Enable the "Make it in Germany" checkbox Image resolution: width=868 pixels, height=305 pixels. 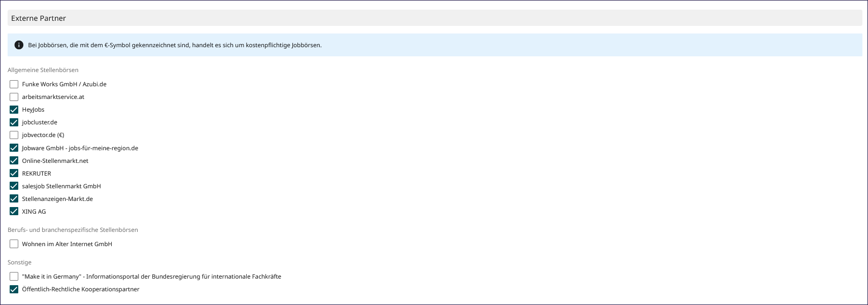[x=14, y=277]
